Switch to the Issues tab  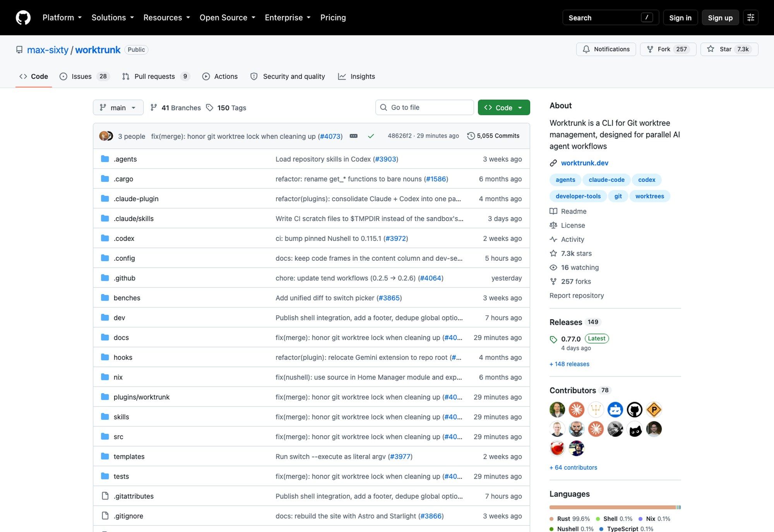click(85, 76)
